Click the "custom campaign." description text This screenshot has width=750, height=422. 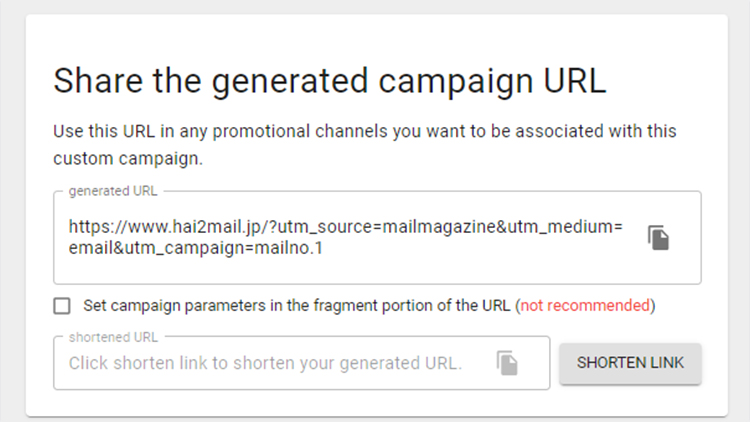(x=128, y=158)
